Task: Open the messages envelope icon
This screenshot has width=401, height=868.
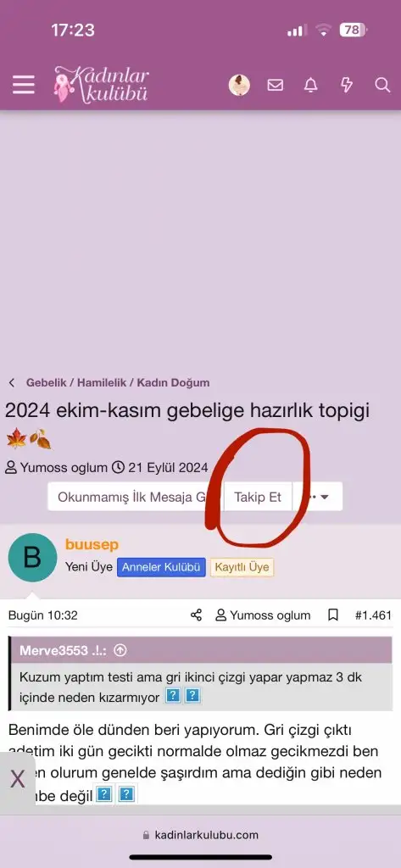Action: (276, 85)
